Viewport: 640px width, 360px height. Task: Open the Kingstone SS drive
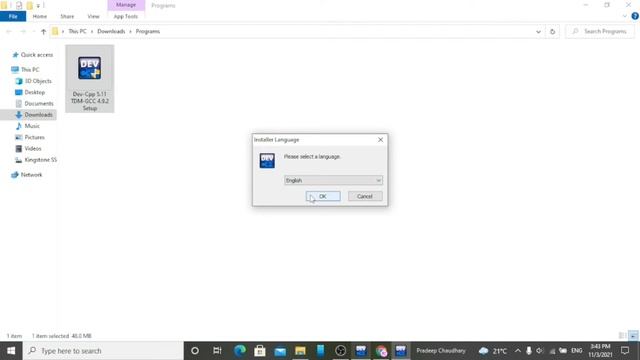coord(40,160)
